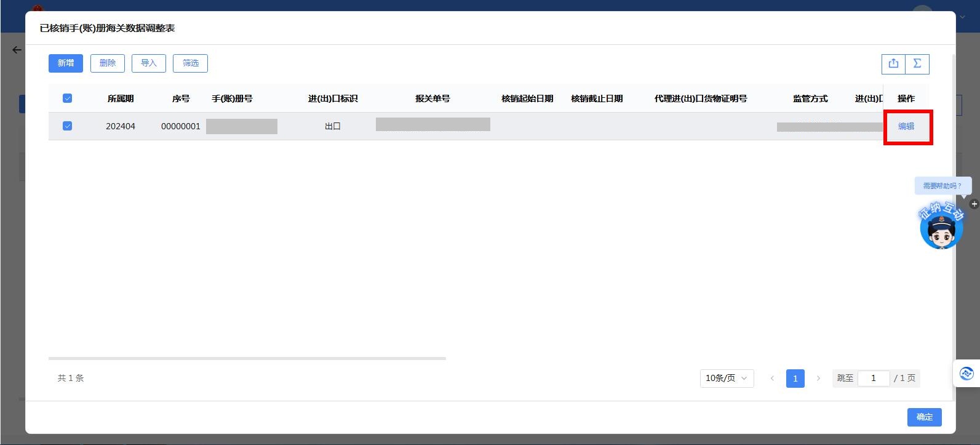Open the 筛选 filter button
This screenshot has width=980, height=445.
[x=190, y=63]
